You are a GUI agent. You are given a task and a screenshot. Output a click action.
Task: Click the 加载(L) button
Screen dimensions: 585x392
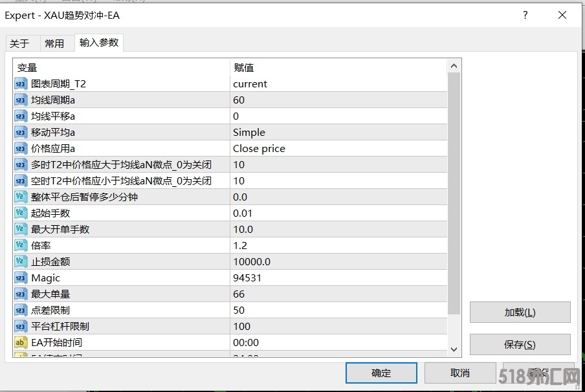point(520,312)
